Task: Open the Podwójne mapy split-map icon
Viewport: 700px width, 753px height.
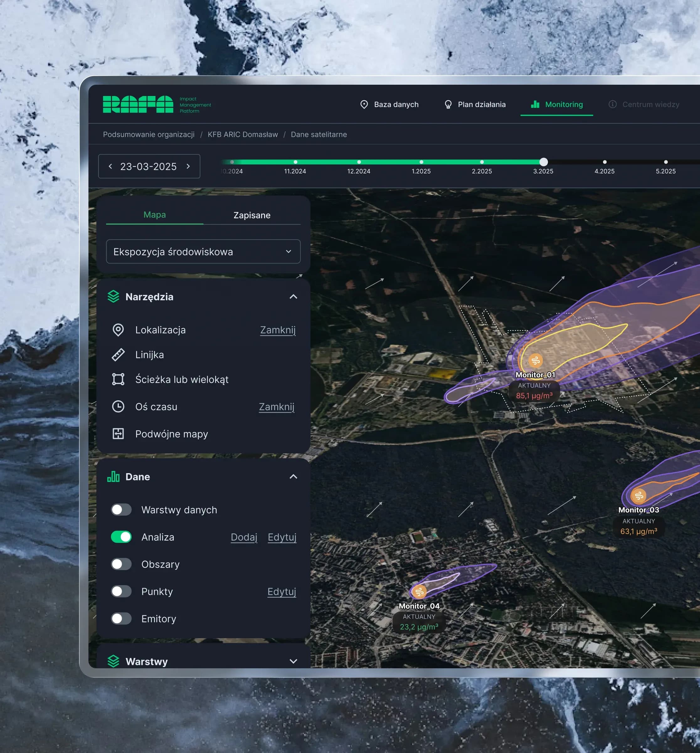Action: (x=118, y=434)
